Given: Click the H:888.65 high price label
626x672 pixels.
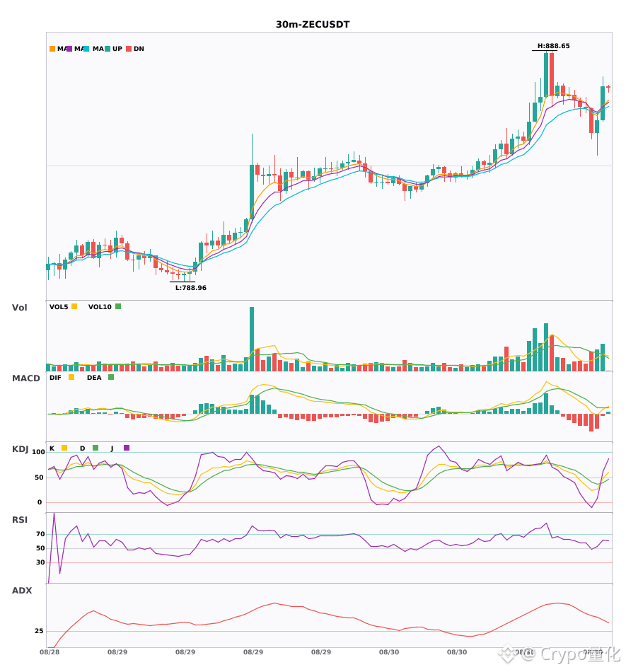Looking at the screenshot, I should click(554, 46).
